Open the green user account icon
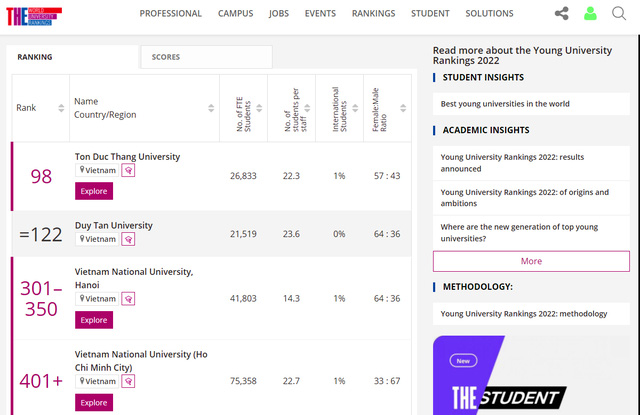 (x=590, y=13)
